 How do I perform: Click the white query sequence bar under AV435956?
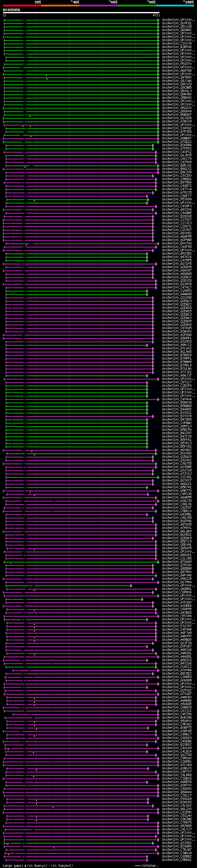tap(81, 13)
